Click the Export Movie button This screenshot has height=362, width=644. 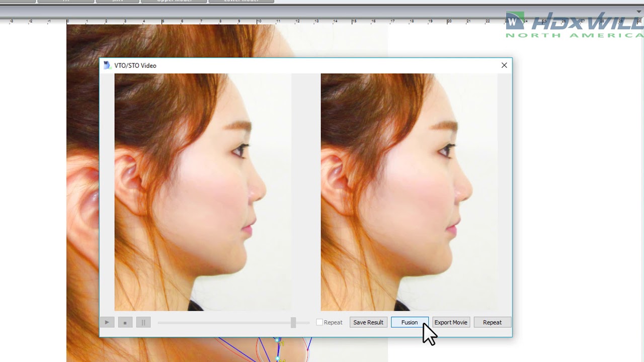coord(451,322)
